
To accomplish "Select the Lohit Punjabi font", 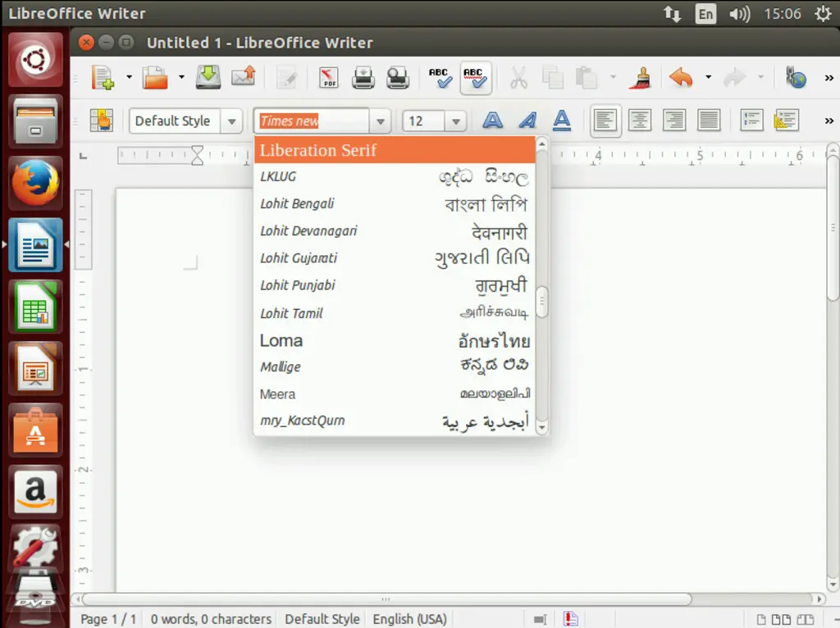I will tap(395, 285).
